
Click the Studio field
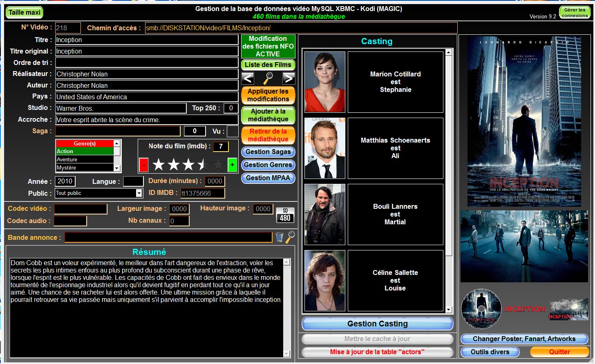(x=121, y=108)
